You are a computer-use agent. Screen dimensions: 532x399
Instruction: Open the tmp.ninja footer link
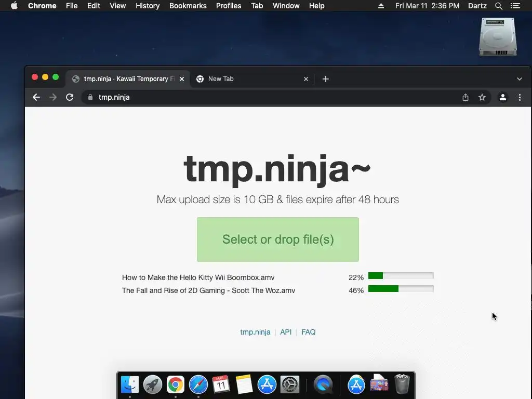click(x=255, y=332)
